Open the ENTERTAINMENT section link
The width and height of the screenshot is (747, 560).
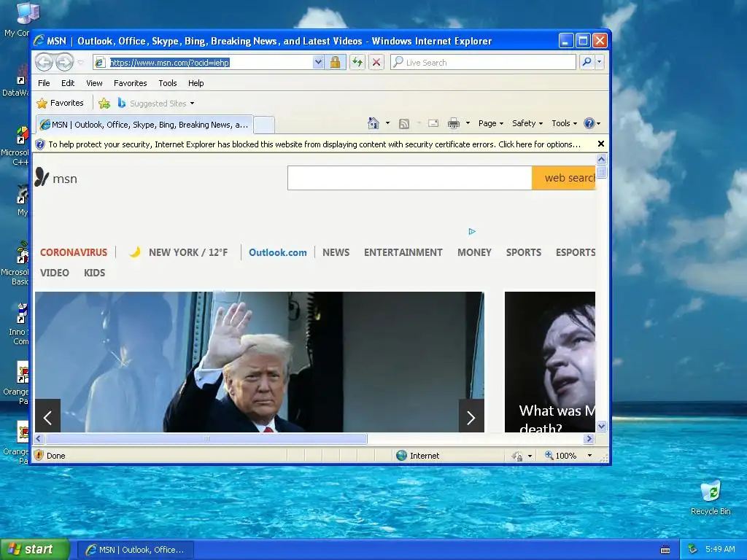[x=403, y=252]
